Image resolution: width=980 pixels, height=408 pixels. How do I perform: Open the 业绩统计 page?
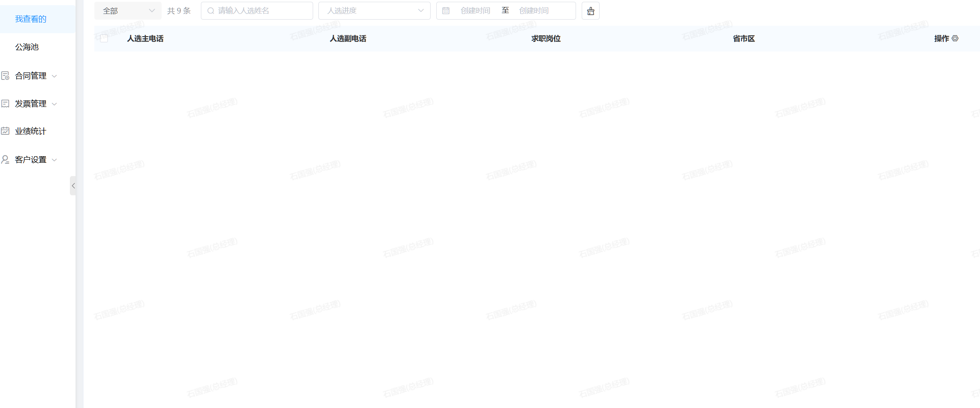click(31, 131)
